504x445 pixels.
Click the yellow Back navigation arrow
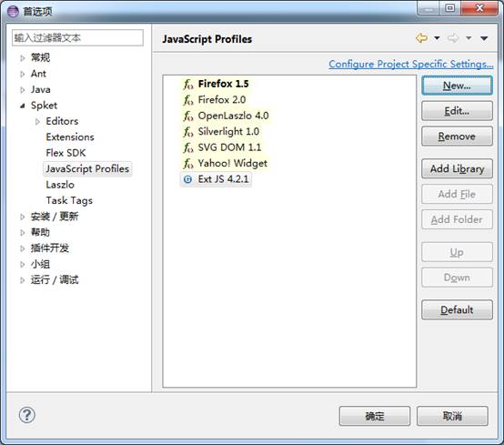(x=421, y=38)
